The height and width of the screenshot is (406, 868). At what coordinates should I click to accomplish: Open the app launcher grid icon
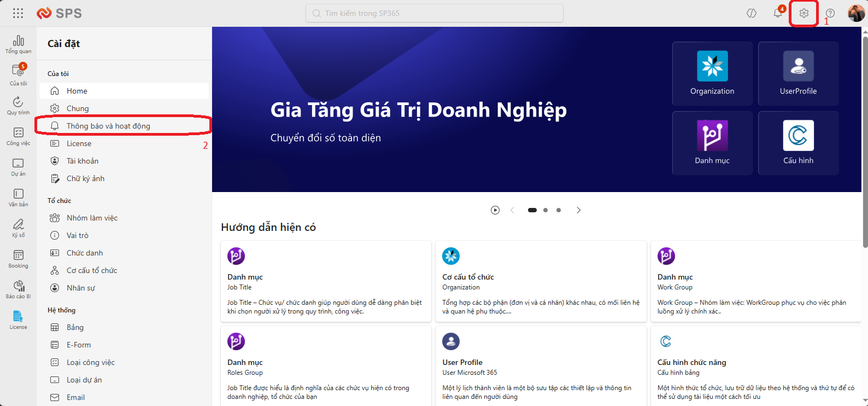click(18, 13)
